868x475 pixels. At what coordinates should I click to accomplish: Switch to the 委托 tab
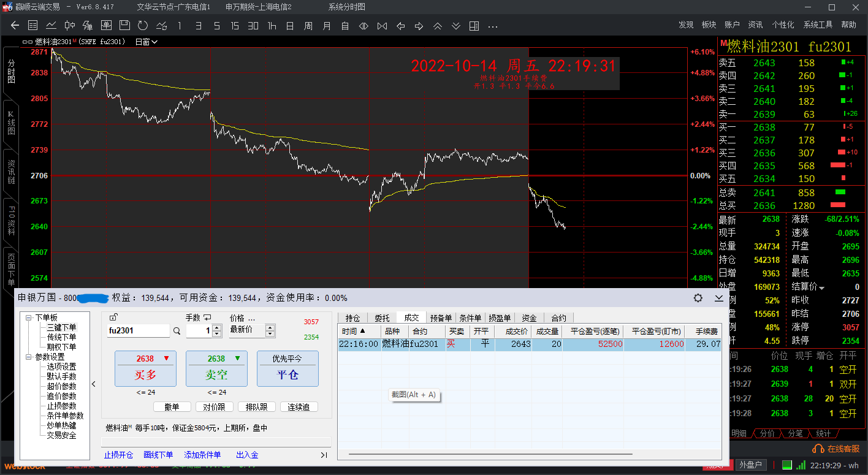[x=382, y=318]
